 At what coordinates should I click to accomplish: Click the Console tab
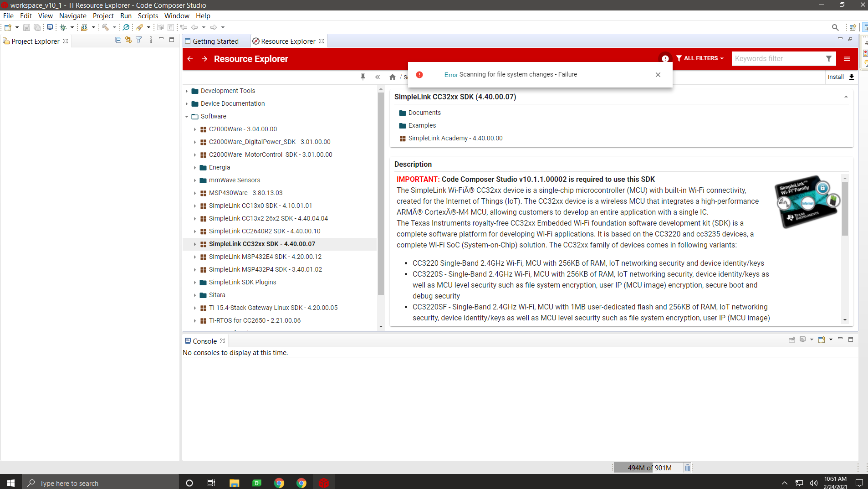(204, 341)
